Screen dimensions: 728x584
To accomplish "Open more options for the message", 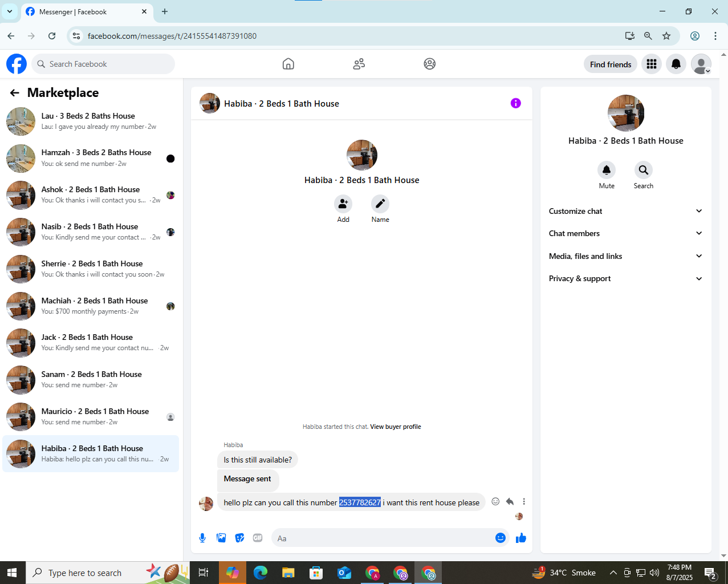I will pos(524,502).
